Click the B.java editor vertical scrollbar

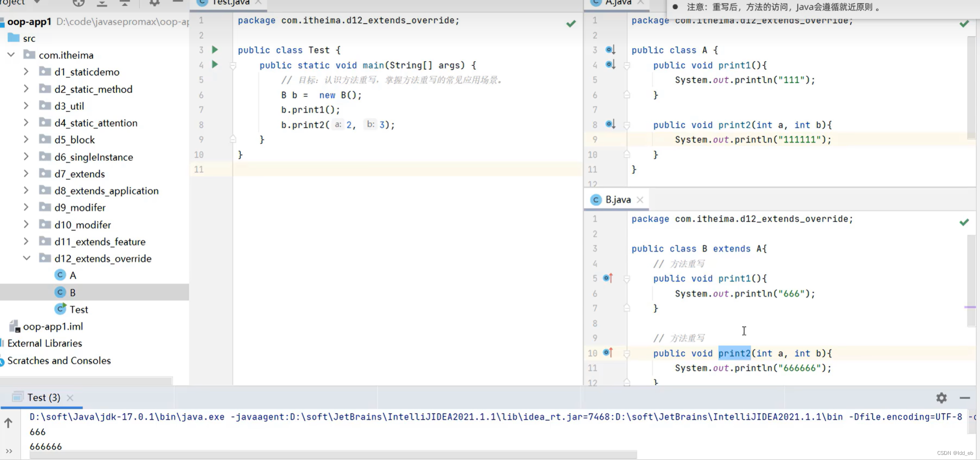click(971, 281)
